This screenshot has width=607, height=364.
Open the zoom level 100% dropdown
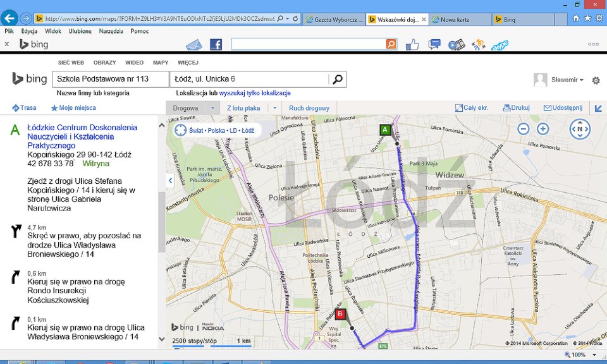click(x=594, y=355)
